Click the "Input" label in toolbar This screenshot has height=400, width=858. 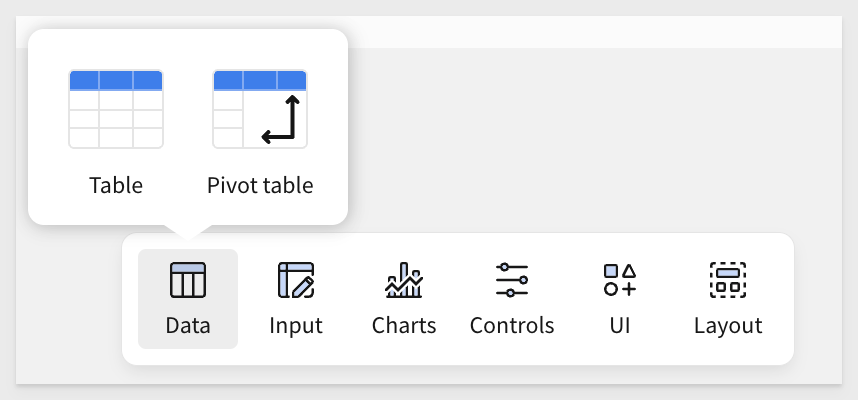coord(295,326)
